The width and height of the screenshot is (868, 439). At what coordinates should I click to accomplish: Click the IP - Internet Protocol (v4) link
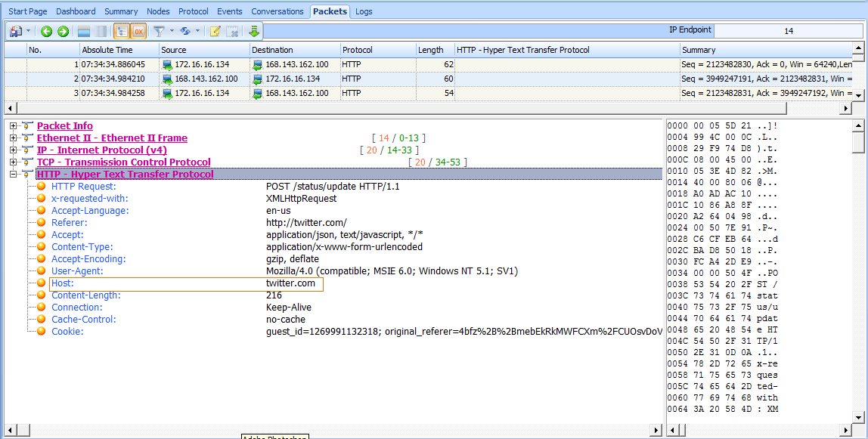pyautogui.click(x=102, y=150)
